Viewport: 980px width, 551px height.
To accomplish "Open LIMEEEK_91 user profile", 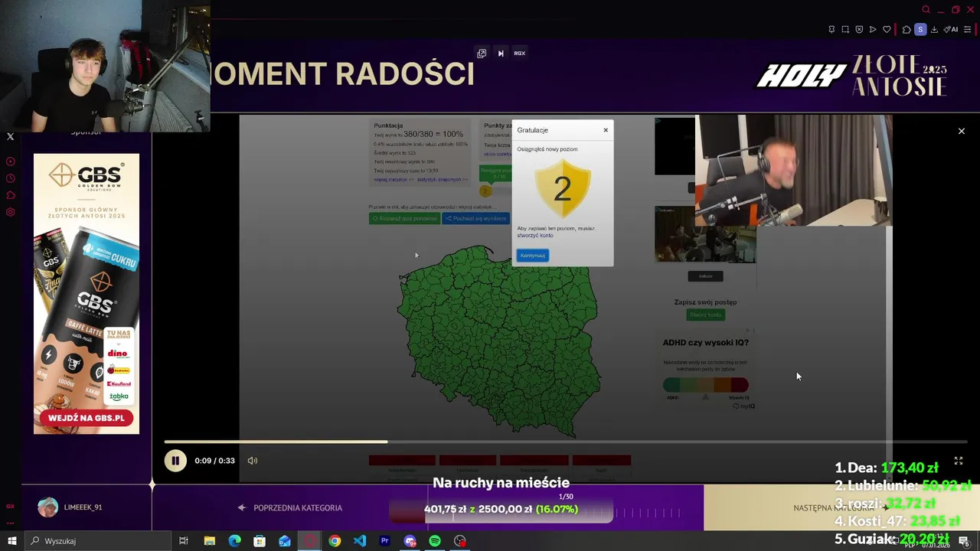I will pos(70,507).
